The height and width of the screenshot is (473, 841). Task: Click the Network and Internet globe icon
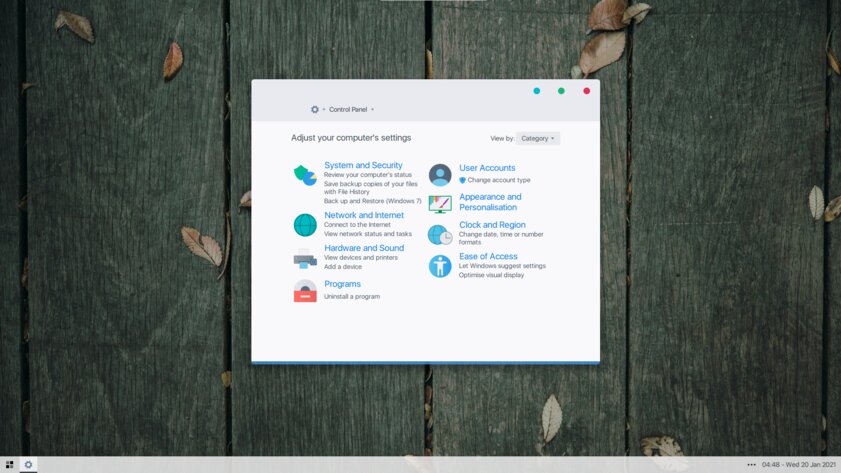point(305,225)
